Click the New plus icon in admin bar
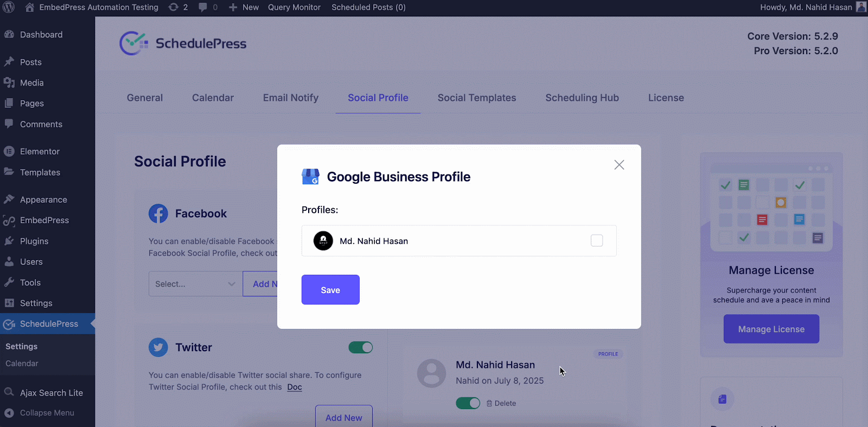This screenshot has width=868, height=427. point(233,7)
